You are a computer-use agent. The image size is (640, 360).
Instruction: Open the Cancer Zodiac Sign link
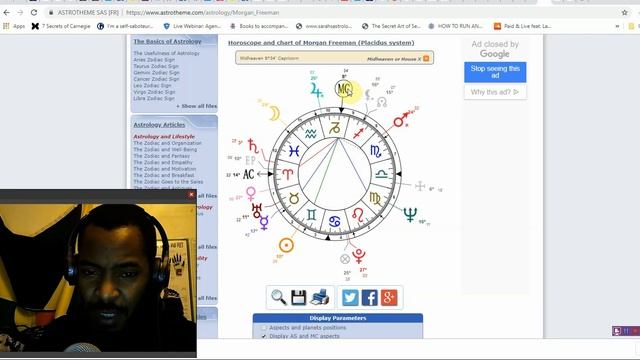pyautogui.click(x=156, y=79)
